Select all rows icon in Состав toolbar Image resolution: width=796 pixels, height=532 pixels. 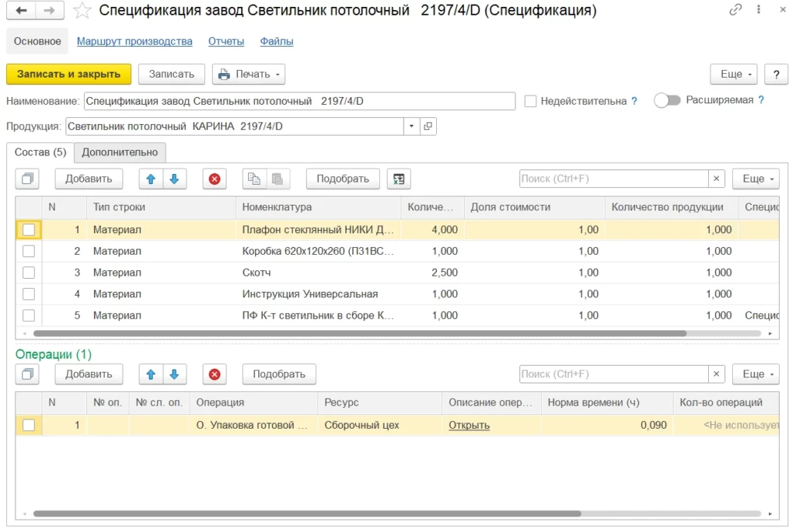coord(27,179)
